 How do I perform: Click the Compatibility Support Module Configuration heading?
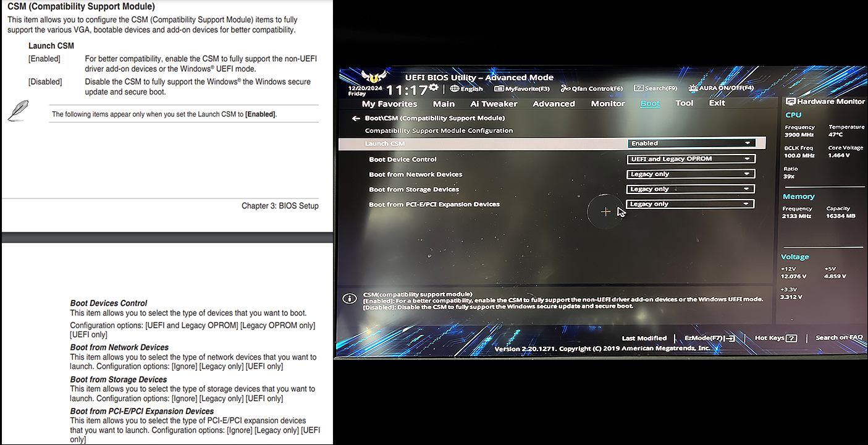pos(439,130)
